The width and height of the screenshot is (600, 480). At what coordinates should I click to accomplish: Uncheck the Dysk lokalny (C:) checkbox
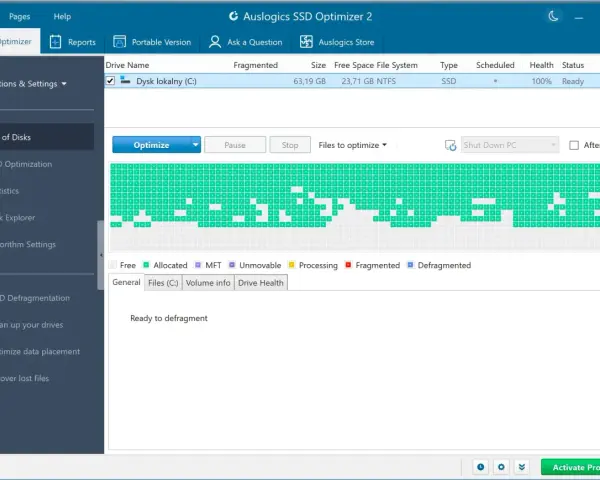tap(110, 81)
